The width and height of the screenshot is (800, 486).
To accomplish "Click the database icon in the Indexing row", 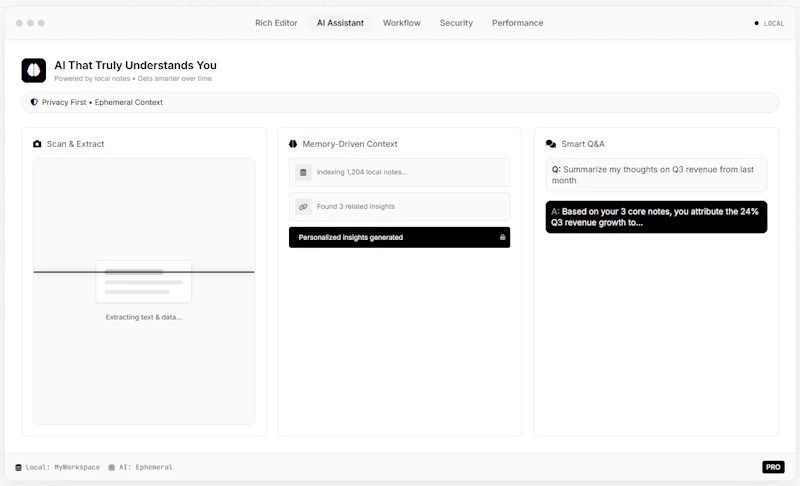I will point(303,172).
